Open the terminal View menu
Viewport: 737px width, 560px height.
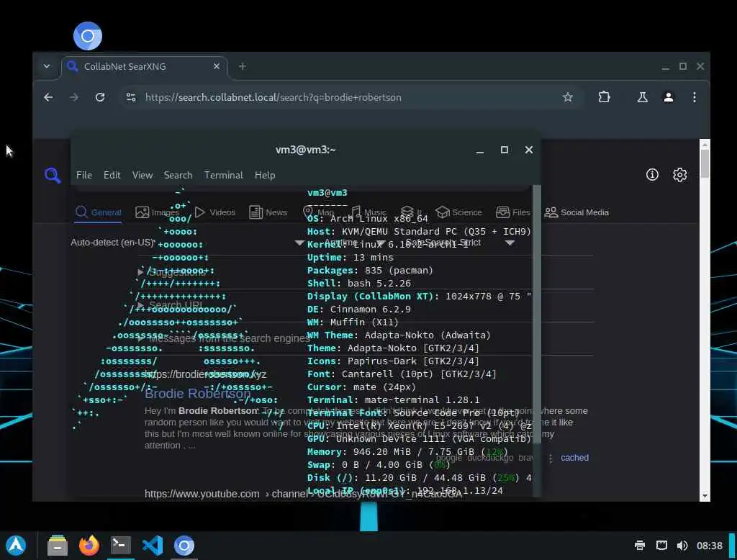(143, 175)
